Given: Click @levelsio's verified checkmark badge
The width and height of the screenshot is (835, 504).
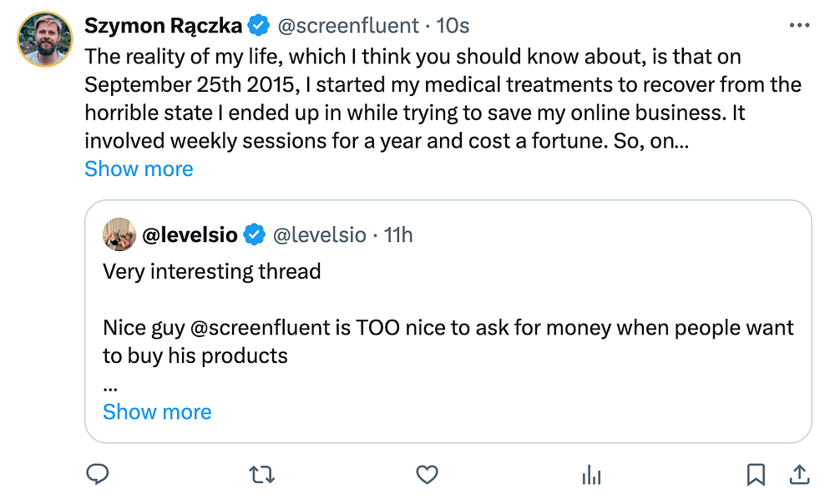Looking at the screenshot, I should point(254,235).
